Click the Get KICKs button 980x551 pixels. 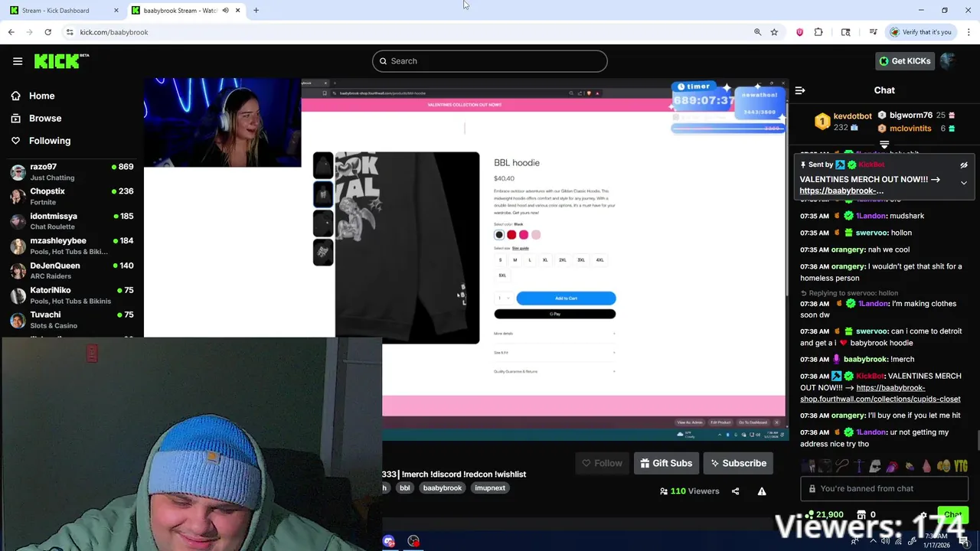pyautogui.click(x=904, y=61)
